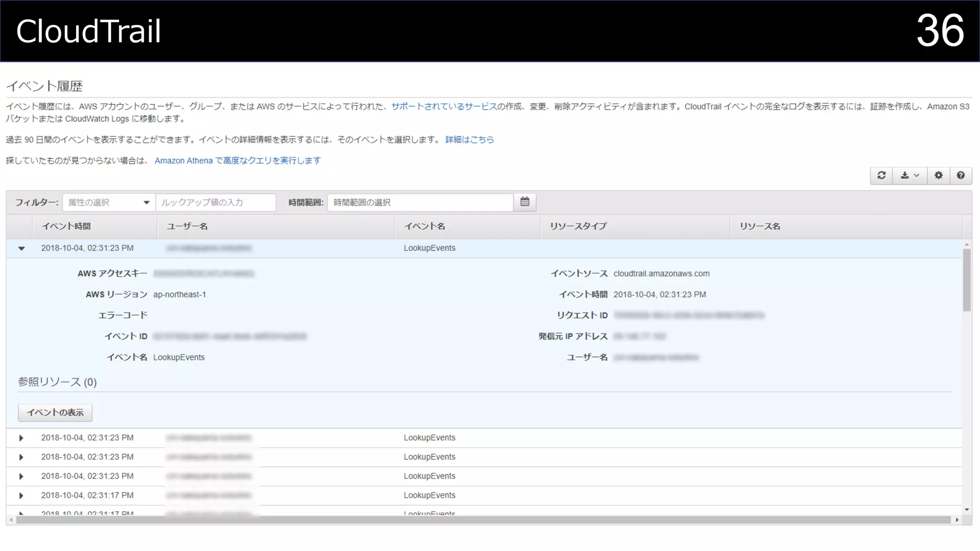Click the vertical scrollbar thumb of events

click(x=967, y=280)
